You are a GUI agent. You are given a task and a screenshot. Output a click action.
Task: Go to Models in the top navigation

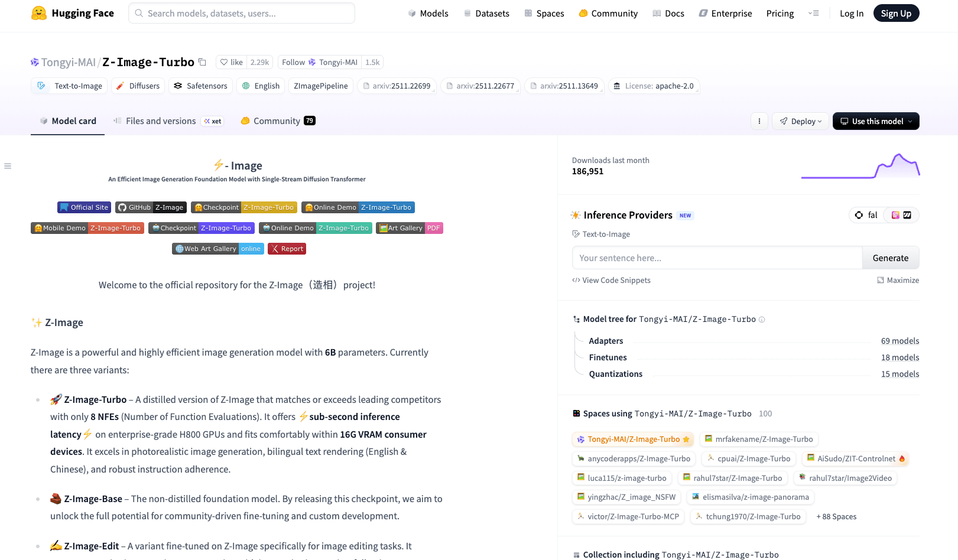click(428, 13)
